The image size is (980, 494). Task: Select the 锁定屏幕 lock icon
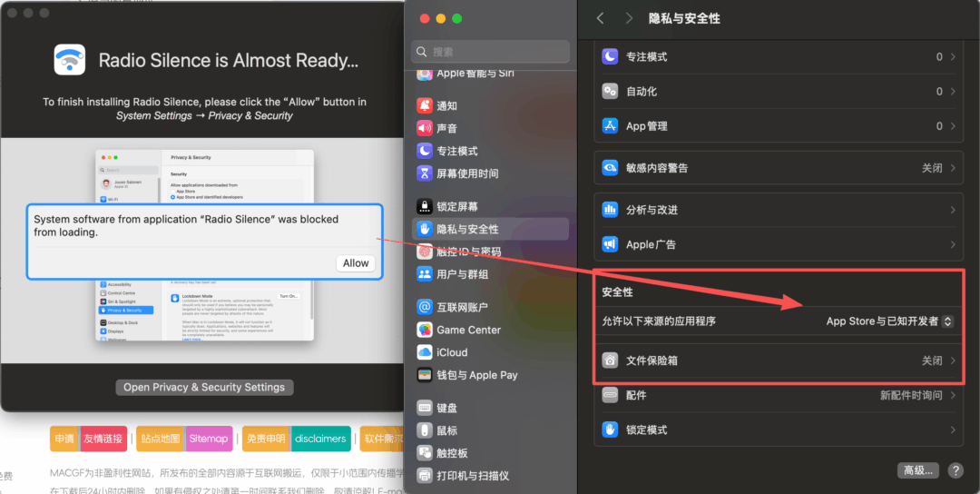click(425, 206)
